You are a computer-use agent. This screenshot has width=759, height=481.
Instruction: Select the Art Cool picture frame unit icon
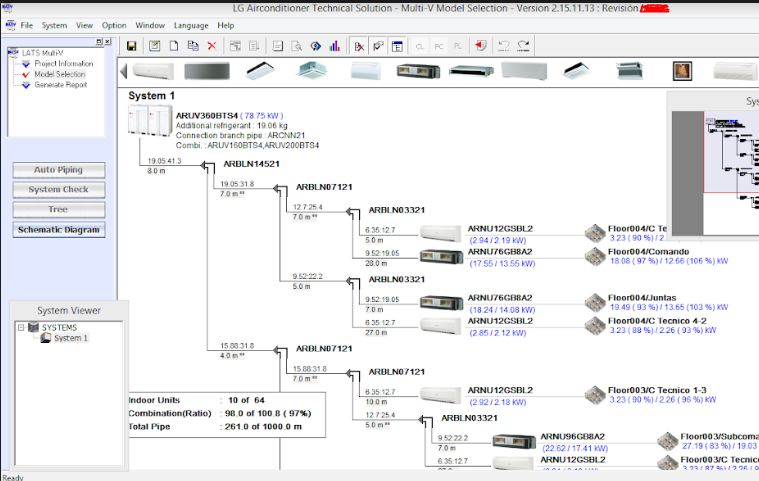[x=683, y=72]
